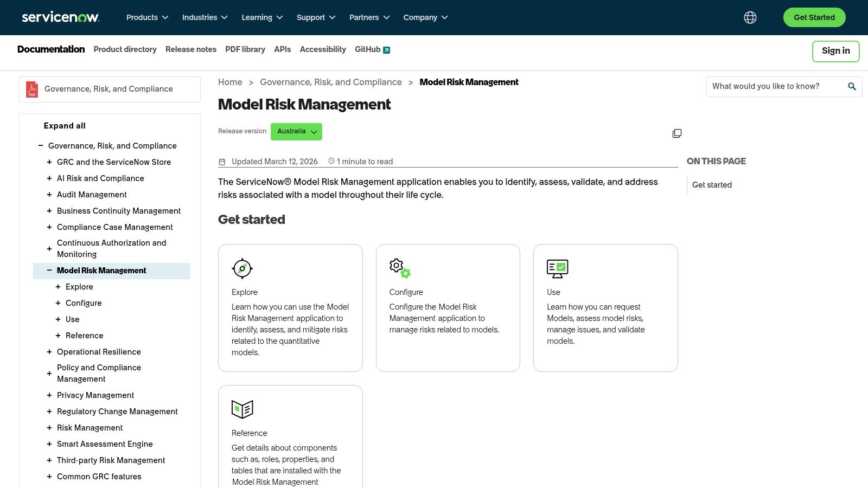Open the Use card title

(x=553, y=292)
